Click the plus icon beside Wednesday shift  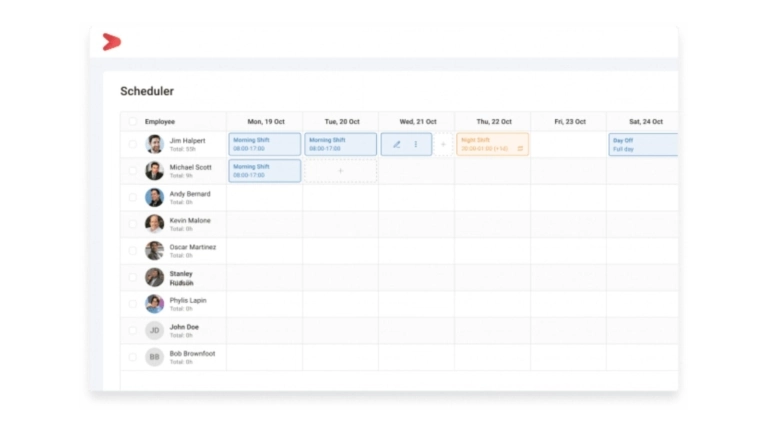[x=443, y=144]
